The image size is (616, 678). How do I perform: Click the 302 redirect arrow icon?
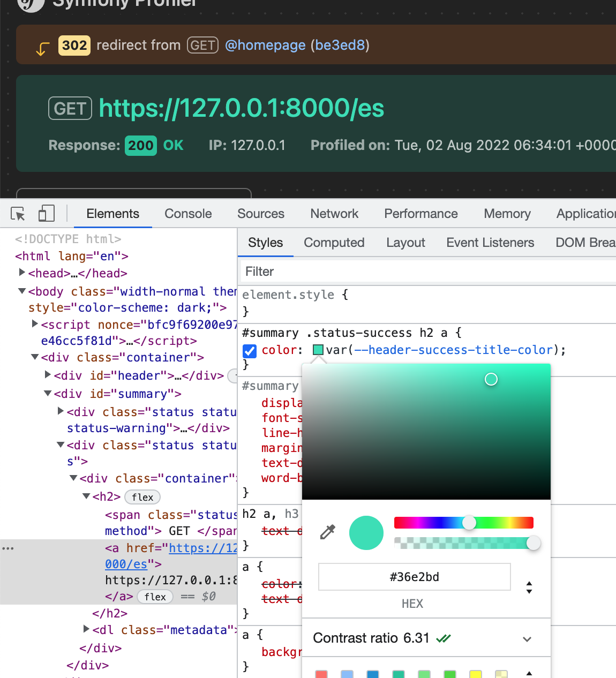click(42, 49)
